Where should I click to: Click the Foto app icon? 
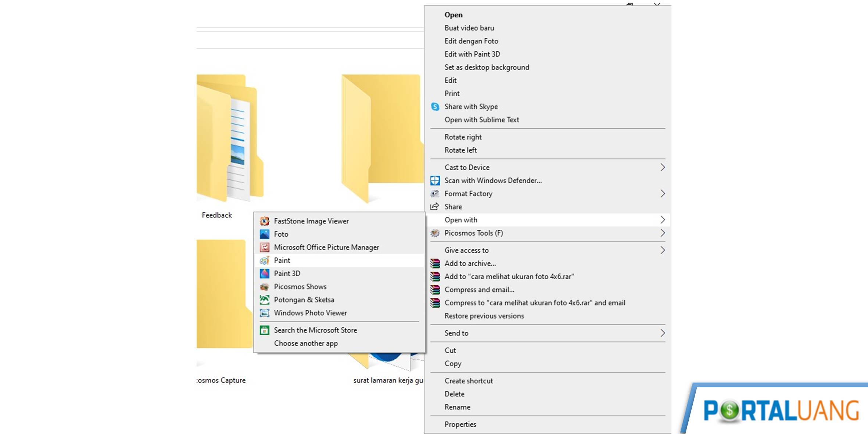265,234
